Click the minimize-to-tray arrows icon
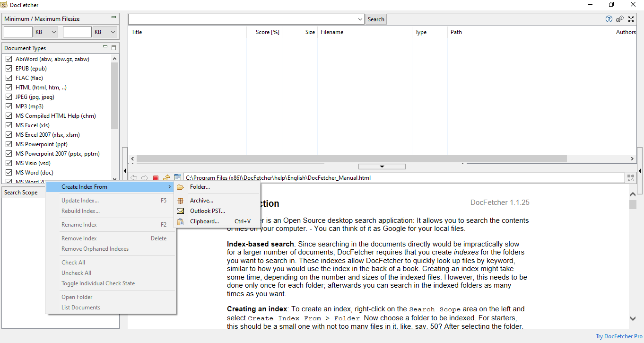 632,19
